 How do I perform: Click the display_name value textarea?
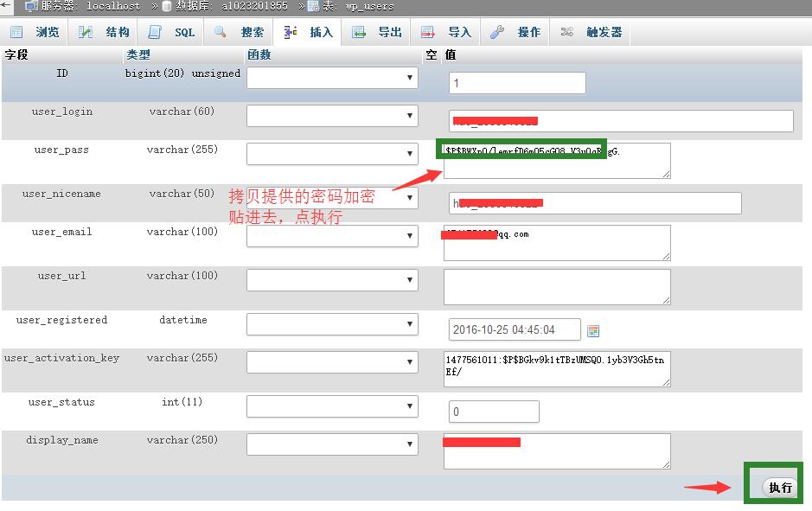(x=557, y=451)
